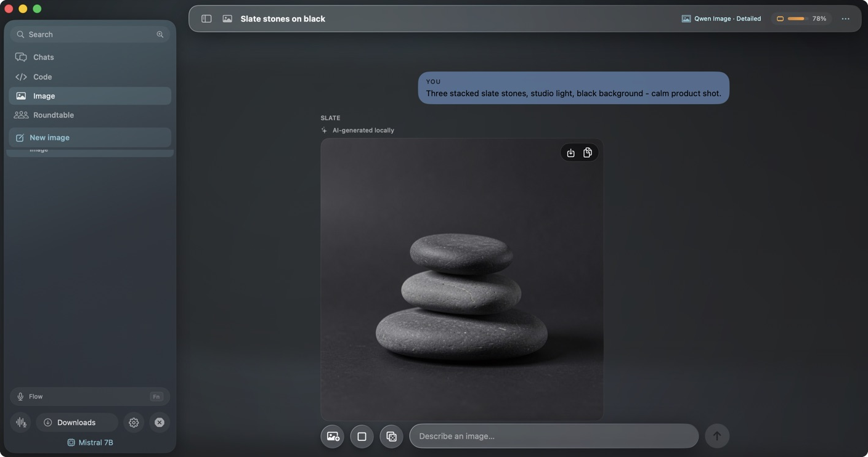868x457 pixels.
Task: Open the square aspect ratio selector
Action: 362,437
